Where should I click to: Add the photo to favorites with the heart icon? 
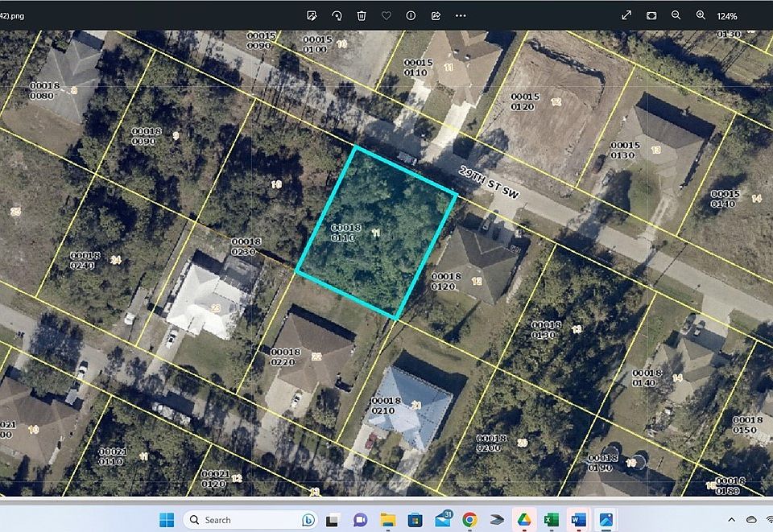pyautogui.click(x=386, y=15)
